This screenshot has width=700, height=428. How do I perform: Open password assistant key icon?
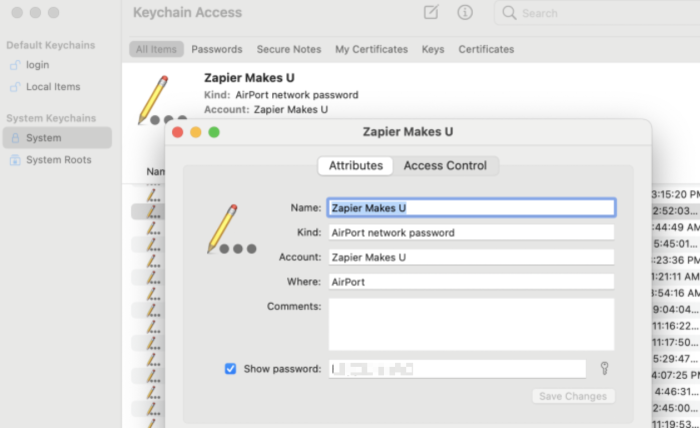tap(604, 368)
